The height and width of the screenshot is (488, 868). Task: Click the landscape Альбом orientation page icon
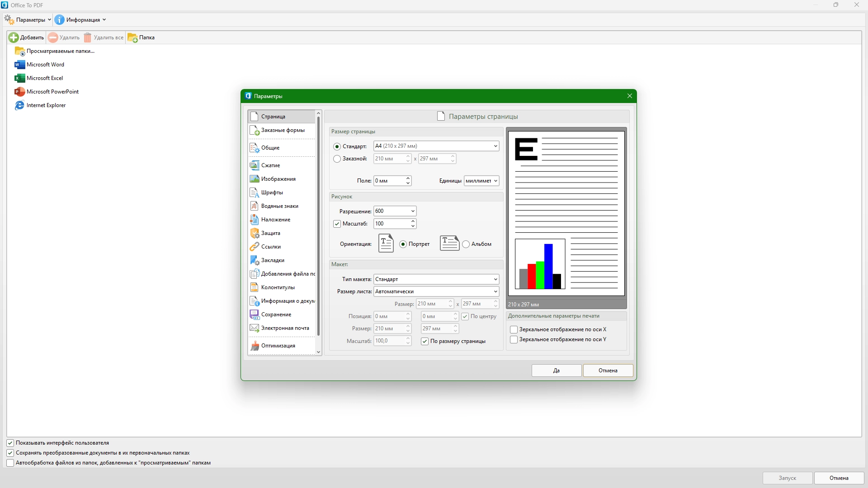point(449,244)
